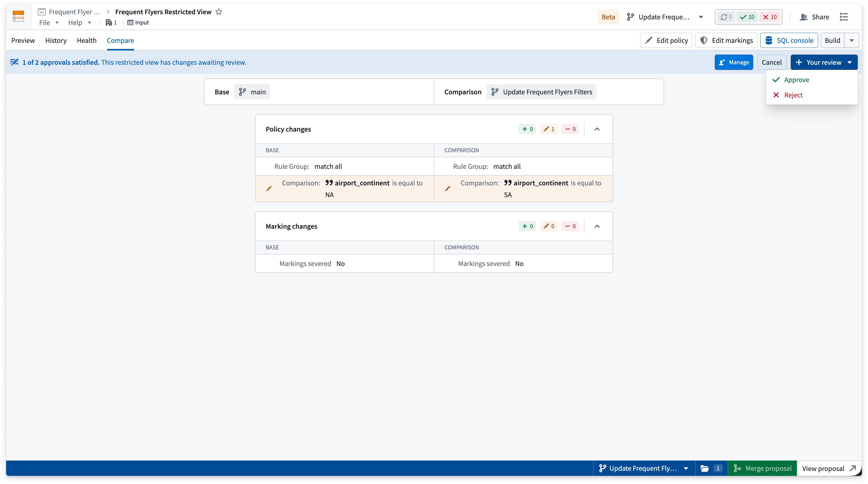
Task: Open the File menu
Action: tap(49, 23)
